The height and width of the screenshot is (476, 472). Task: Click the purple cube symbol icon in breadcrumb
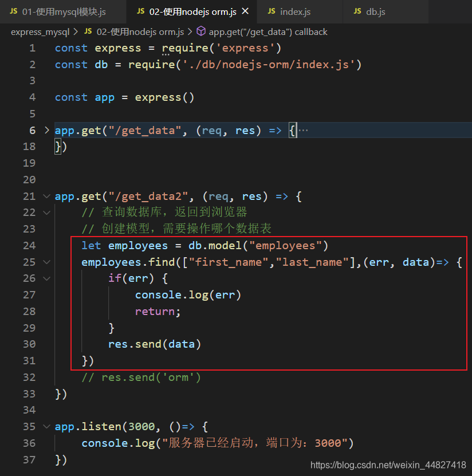point(201,32)
